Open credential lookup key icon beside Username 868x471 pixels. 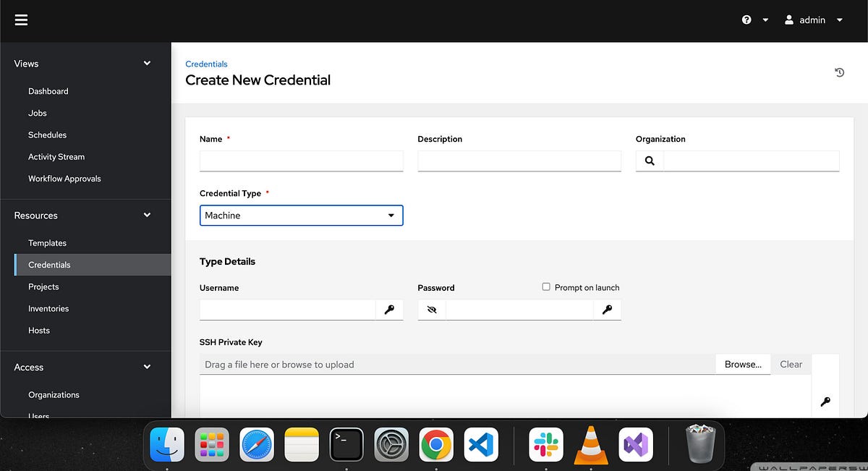tap(391, 310)
